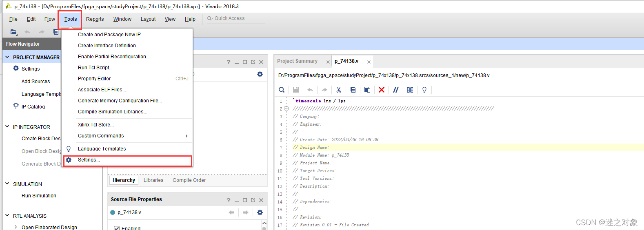
Task: Collapse the RTL ANALYSIS section
Action: point(7,216)
